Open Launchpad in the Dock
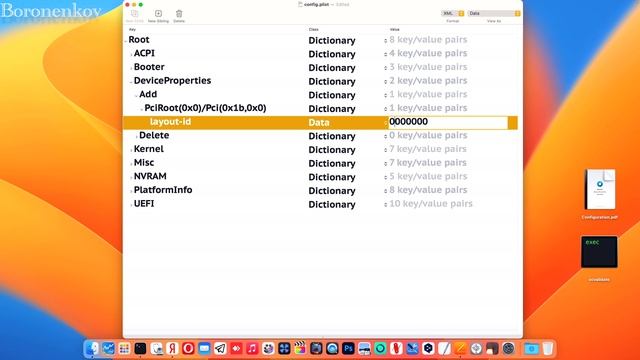The image size is (640, 360). click(124, 348)
